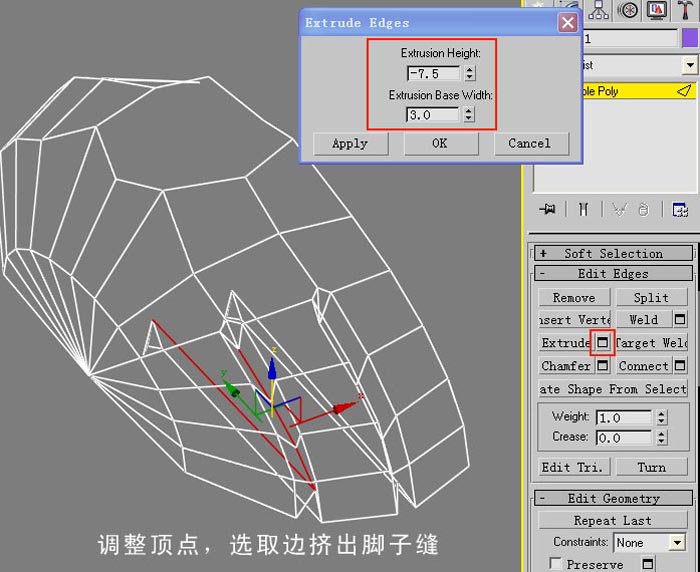Viewport: 700px width, 572px height.
Task: Click the Extrude button
Action: 565,343
